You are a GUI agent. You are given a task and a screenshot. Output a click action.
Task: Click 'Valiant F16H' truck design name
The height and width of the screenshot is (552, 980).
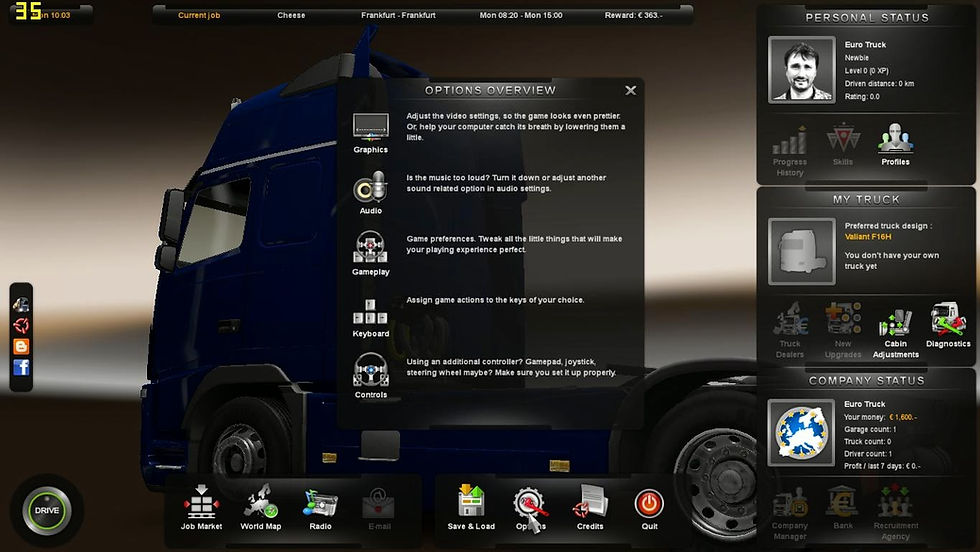[868, 237]
